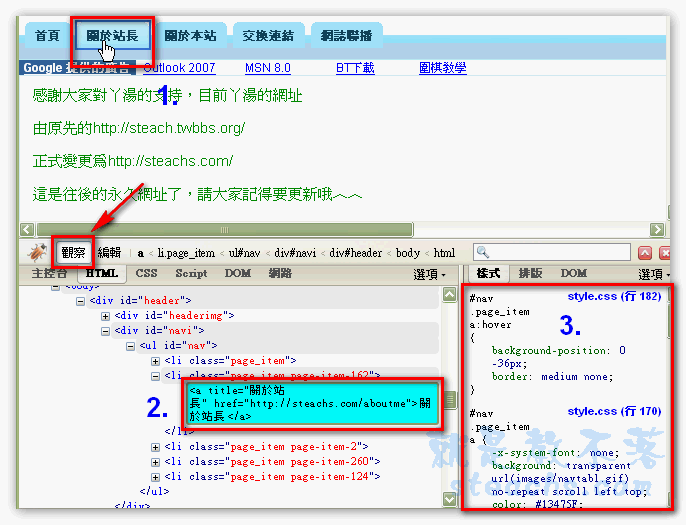Click div#navi in the breadcrumb path

295,253
